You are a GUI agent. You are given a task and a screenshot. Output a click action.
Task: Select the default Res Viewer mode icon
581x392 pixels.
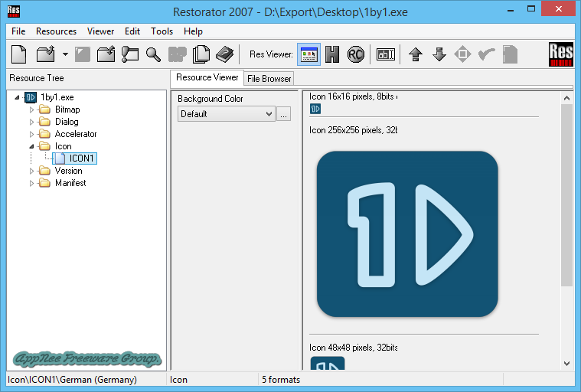coord(308,54)
